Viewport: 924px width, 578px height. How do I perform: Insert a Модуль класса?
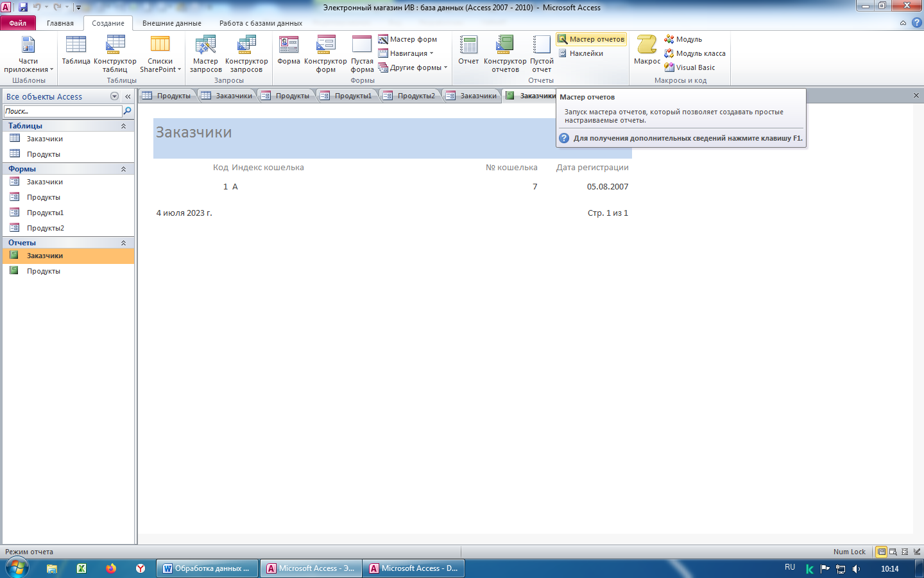click(x=695, y=53)
